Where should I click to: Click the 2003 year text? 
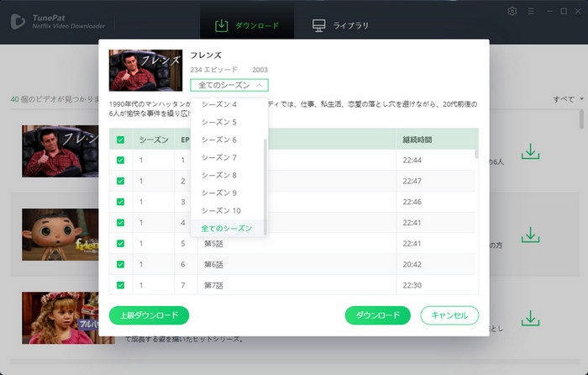click(x=260, y=70)
